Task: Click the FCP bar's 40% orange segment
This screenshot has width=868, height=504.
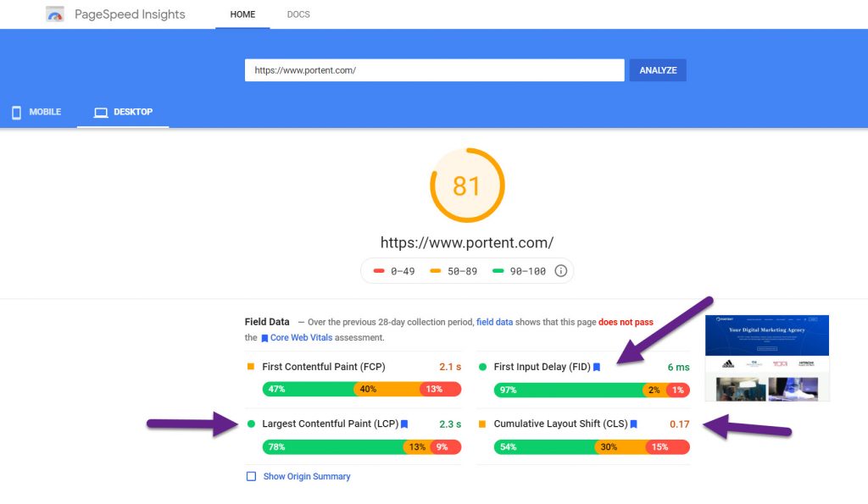Action: (x=387, y=390)
